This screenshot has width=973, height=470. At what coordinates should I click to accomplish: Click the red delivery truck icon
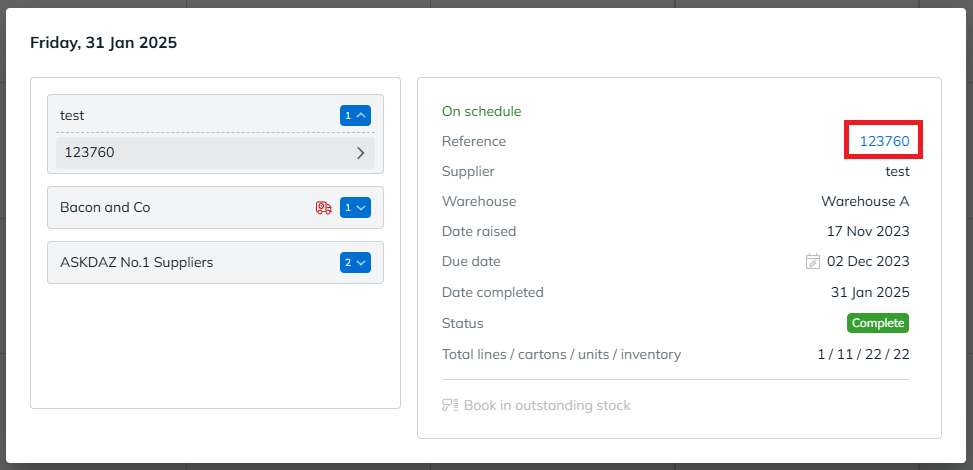tap(323, 208)
